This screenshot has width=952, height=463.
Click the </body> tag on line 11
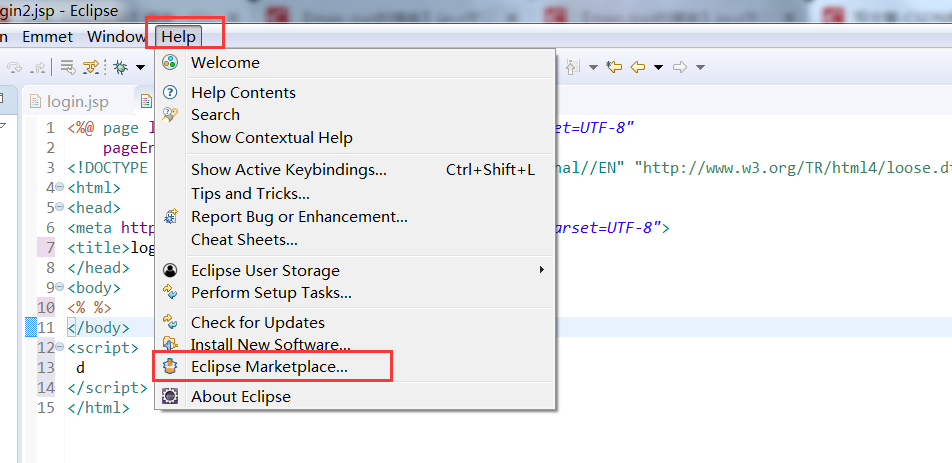(98, 328)
